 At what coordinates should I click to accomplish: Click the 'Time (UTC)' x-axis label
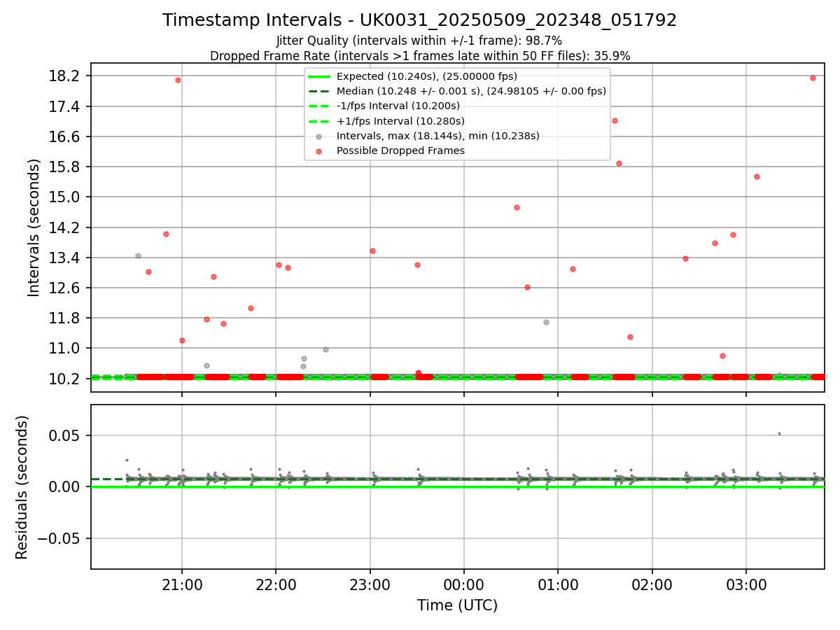[457, 605]
